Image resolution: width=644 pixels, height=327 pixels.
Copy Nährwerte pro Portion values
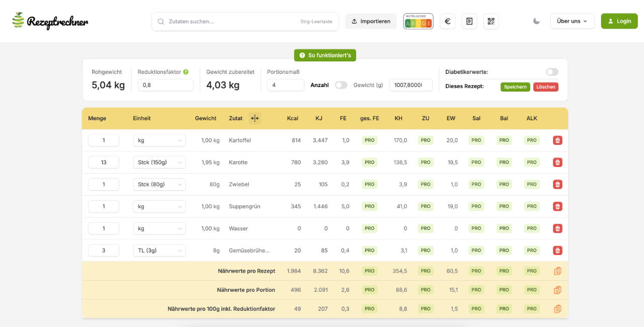click(557, 290)
